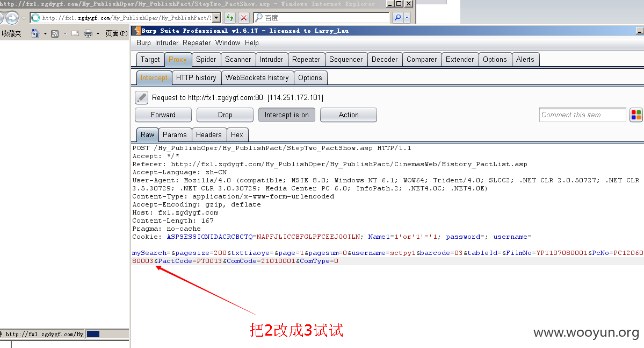Image resolution: width=644 pixels, height=348 pixels.
Task: Open the Proxy Options sub-tab
Action: pyautogui.click(x=310, y=78)
